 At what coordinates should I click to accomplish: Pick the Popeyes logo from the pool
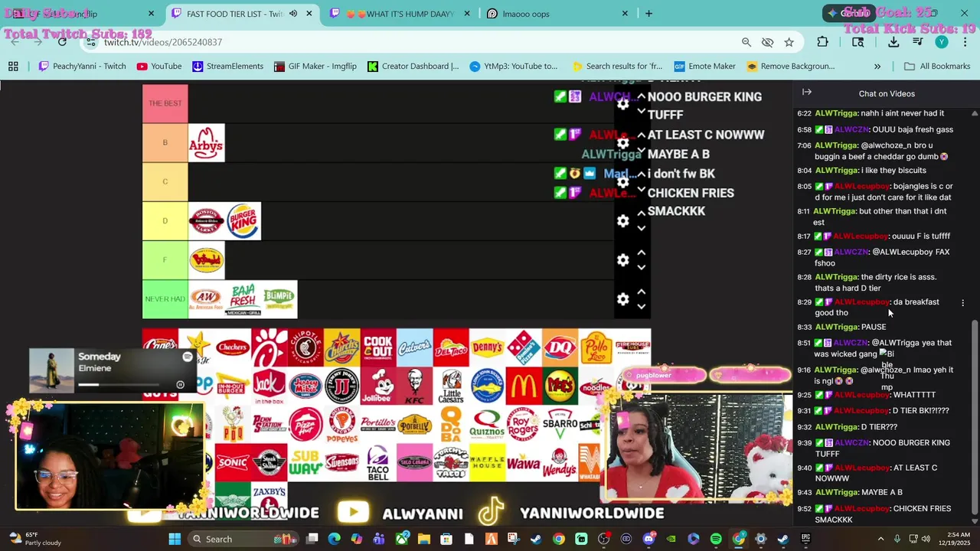[x=341, y=424]
